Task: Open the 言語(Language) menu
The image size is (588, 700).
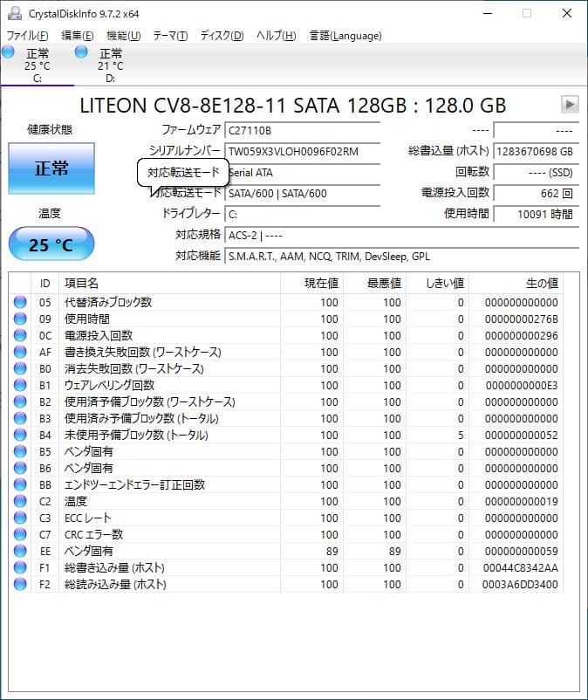Action: coord(345,36)
